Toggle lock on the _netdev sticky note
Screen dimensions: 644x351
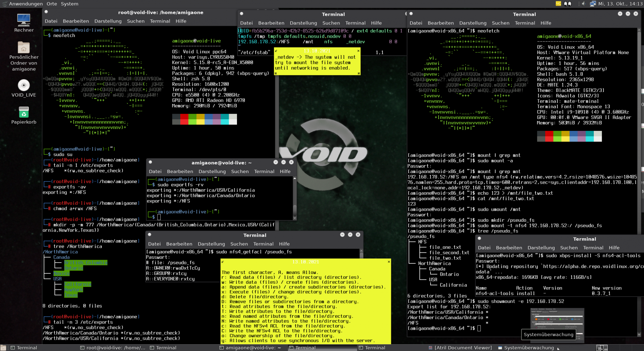tap(276, 51)
